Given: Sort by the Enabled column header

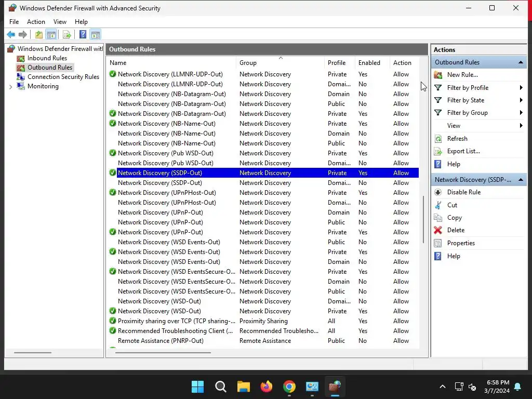Looking at the screenshot, I should pyautogui.click(x=372, y=63).
